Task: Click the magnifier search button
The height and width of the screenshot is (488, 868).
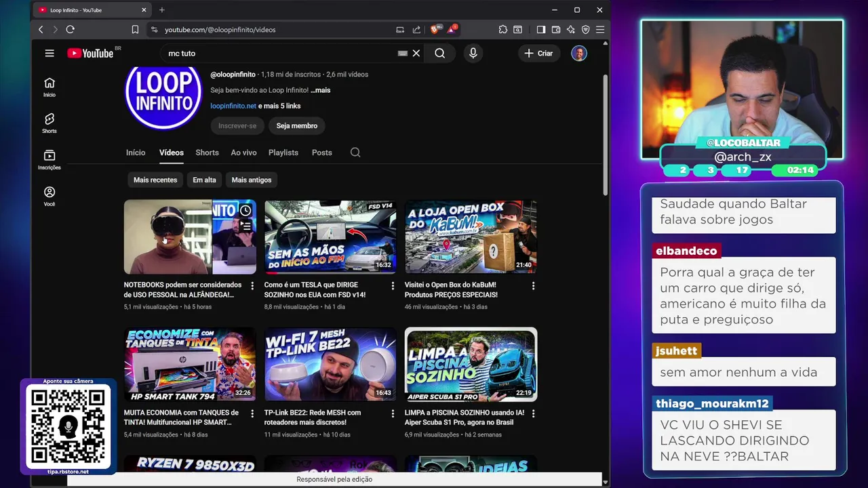Action: point(440,53)
